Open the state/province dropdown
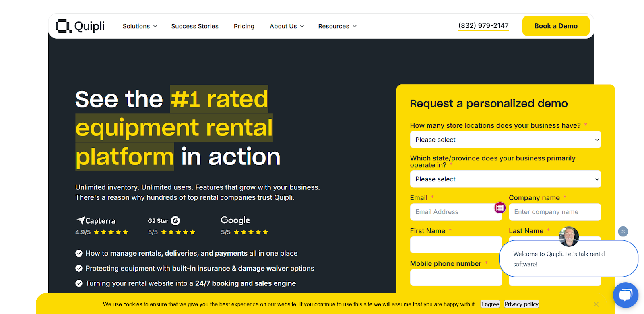 click(506, 179)
